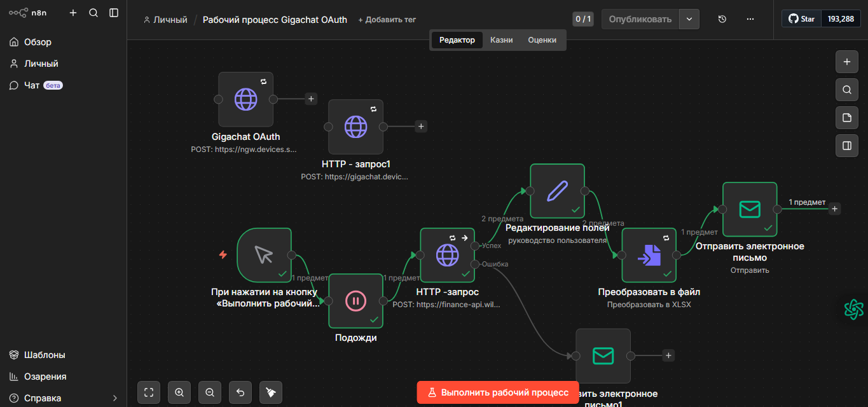The height and width of the screenshot is (407, 868).
Task: Zoom in on the canvas
Action: [179, 392]
